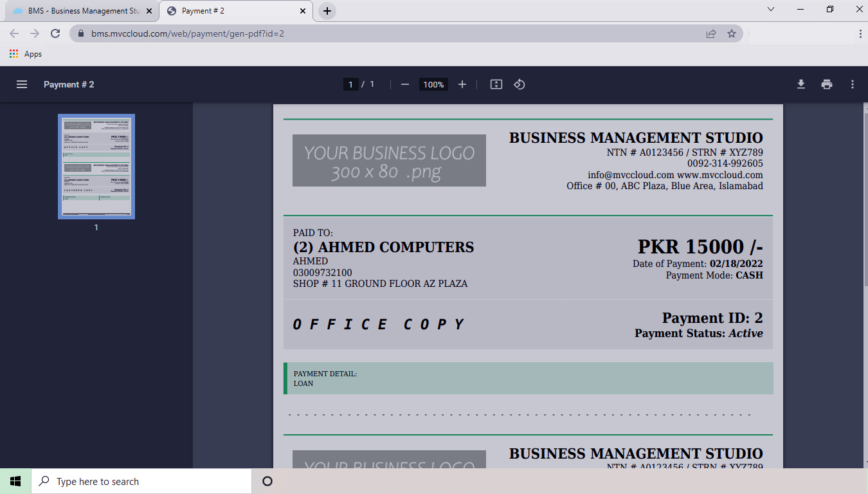Reload the current page
This screenshot has height=494, width=868.
[55, 33]
